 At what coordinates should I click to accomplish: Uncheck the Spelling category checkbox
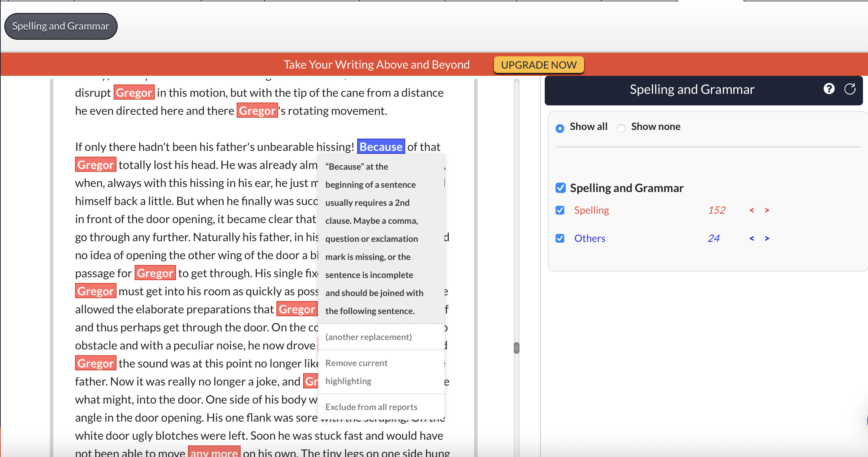coord(560,210)
